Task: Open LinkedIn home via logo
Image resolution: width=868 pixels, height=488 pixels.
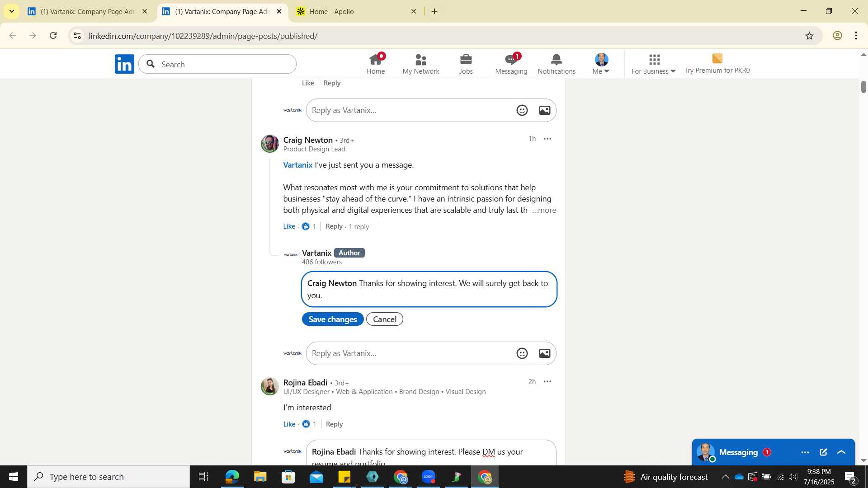Action: point(124,64)
